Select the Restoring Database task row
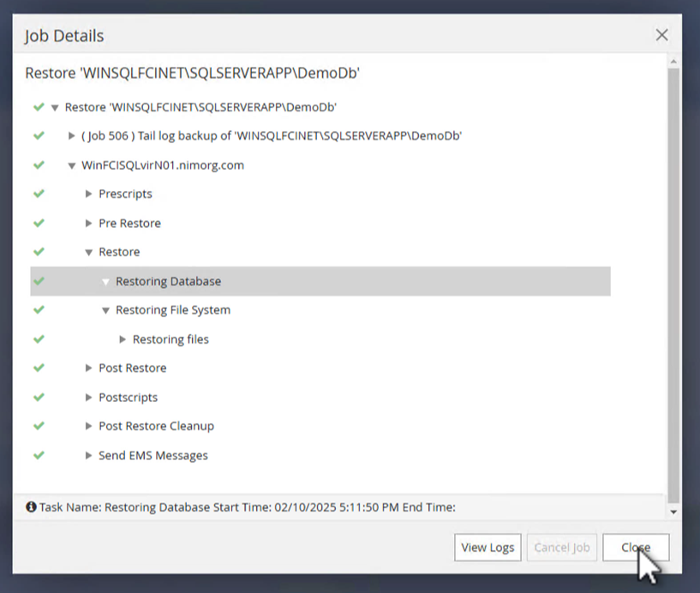The height and width of the screenshot is (593, 700). [x=168, y=281]
